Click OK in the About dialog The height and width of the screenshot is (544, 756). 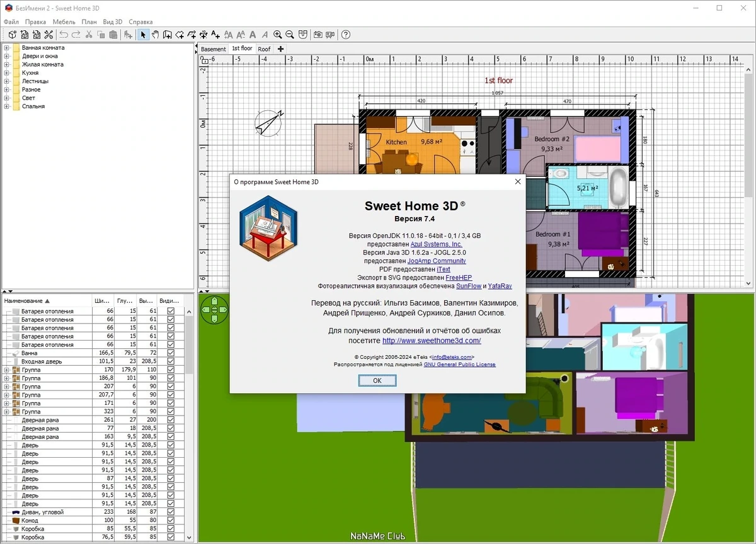pos(377,380)
